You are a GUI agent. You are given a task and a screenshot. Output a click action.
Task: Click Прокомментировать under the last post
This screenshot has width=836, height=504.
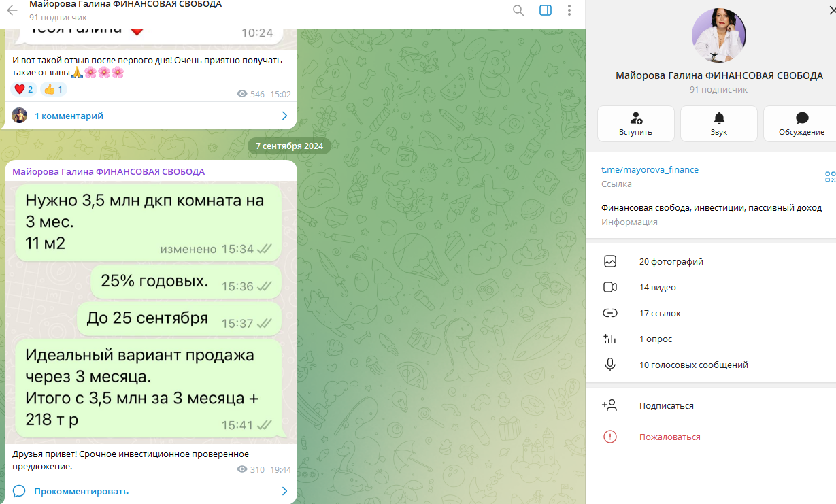pos(81,491)
